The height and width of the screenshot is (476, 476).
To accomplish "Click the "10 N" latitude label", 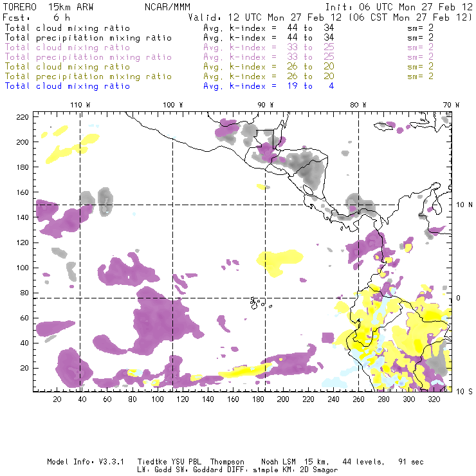I will 464,205.
